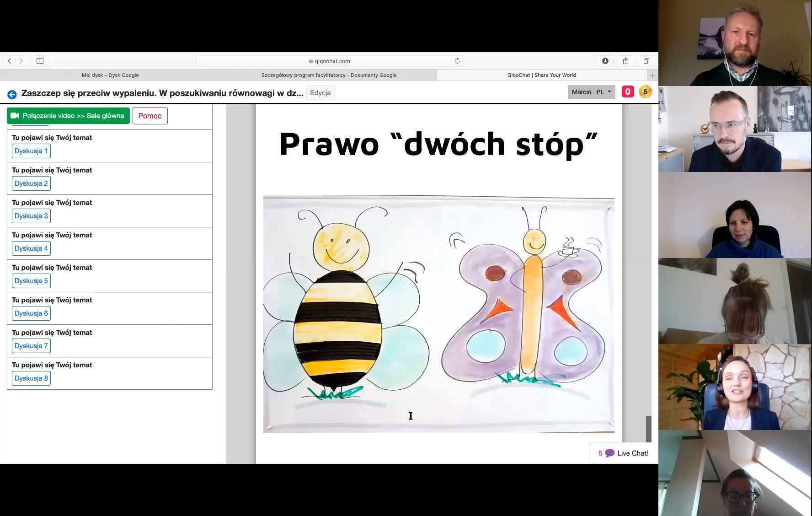The image size is (812, 516).
Task: Open Dyskusja 6 room
Action: coord(31,313)
